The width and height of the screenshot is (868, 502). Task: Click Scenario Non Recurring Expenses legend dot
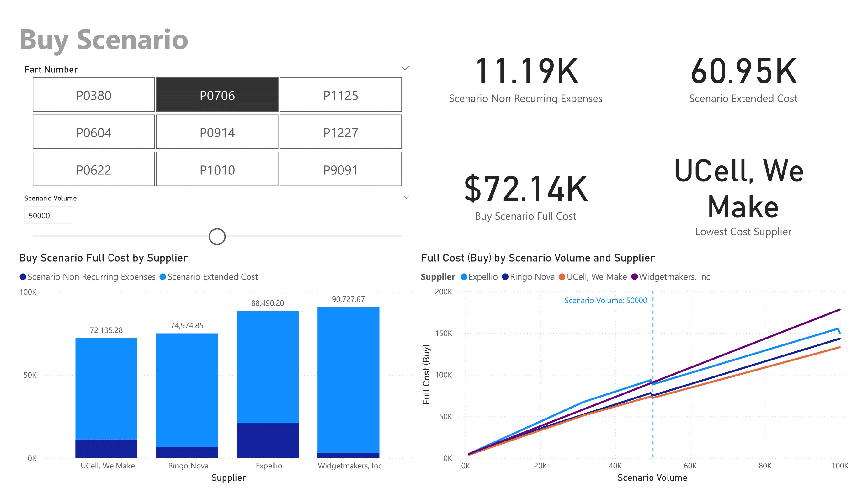[23, 277]
